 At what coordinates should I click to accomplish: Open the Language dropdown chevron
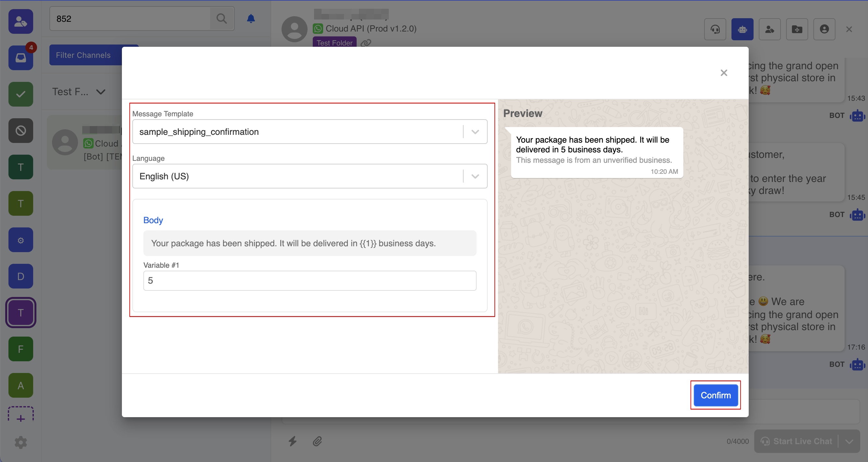pyautogui.click(x=475, y=176)
